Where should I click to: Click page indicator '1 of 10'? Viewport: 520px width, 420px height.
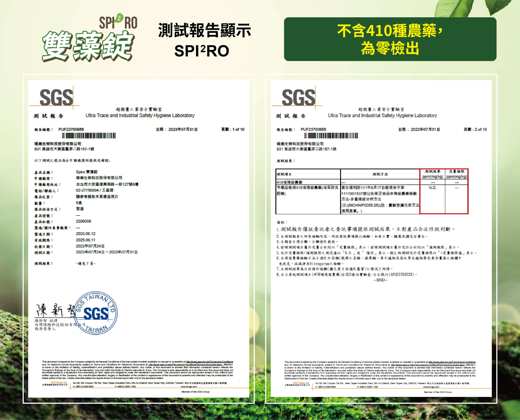pos(238,129)
